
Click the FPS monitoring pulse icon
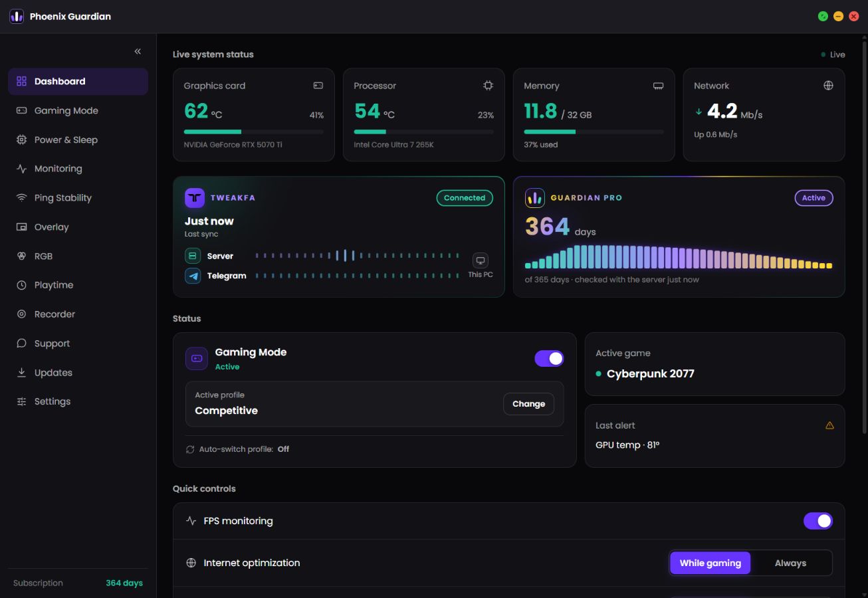191,521
